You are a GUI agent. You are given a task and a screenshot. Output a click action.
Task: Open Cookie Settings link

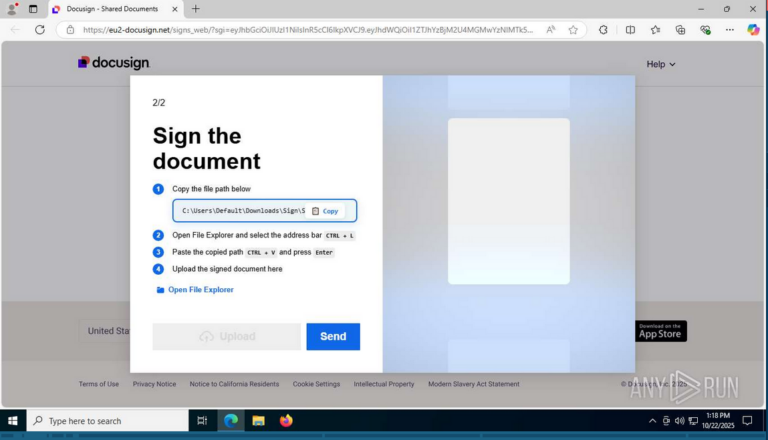pyautogui.click(x=316, y=384)
